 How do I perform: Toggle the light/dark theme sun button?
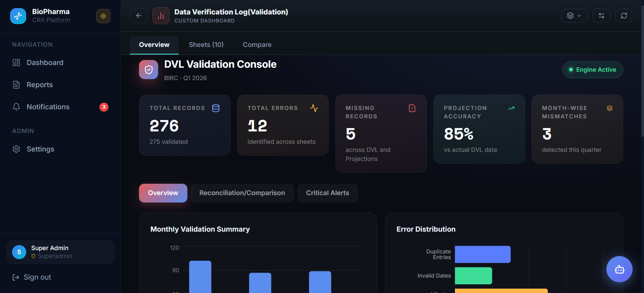point(103,16)
